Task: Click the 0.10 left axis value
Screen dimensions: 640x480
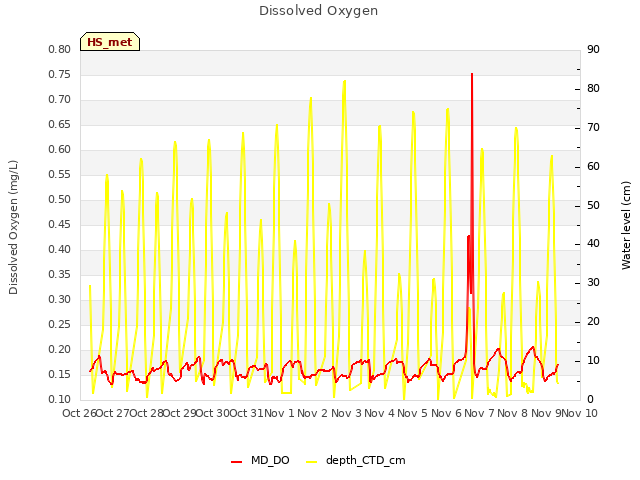Action: coord(60,399)
